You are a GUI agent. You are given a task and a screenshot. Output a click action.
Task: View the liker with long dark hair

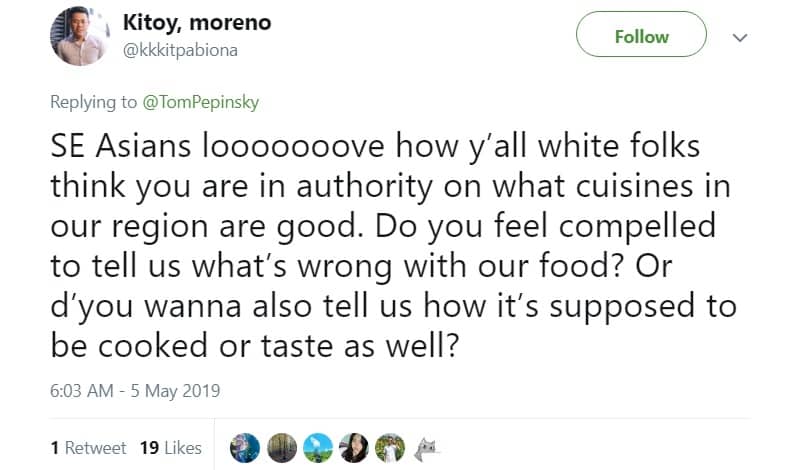354,448
